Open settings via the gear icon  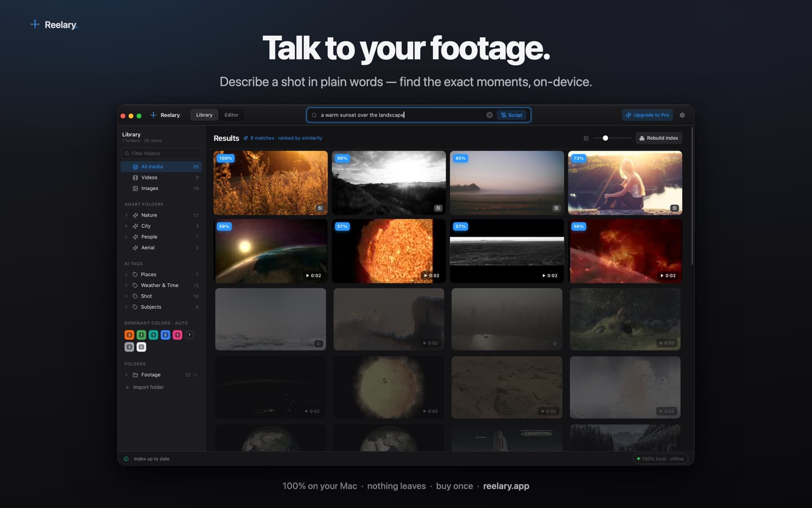(682, 115)
